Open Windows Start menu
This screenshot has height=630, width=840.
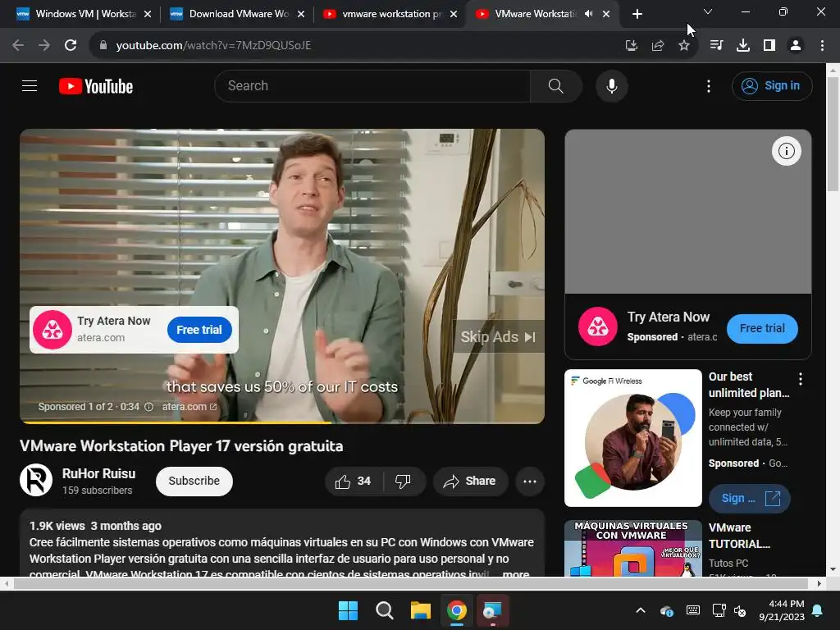click(348, 610)
